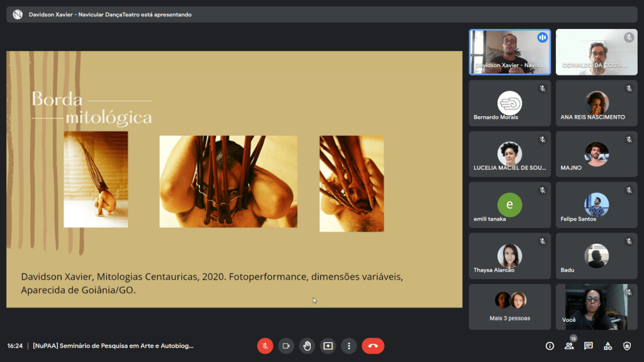
Task: Select Davidson Xavier's video tile
Action: [x=509, y=52]
